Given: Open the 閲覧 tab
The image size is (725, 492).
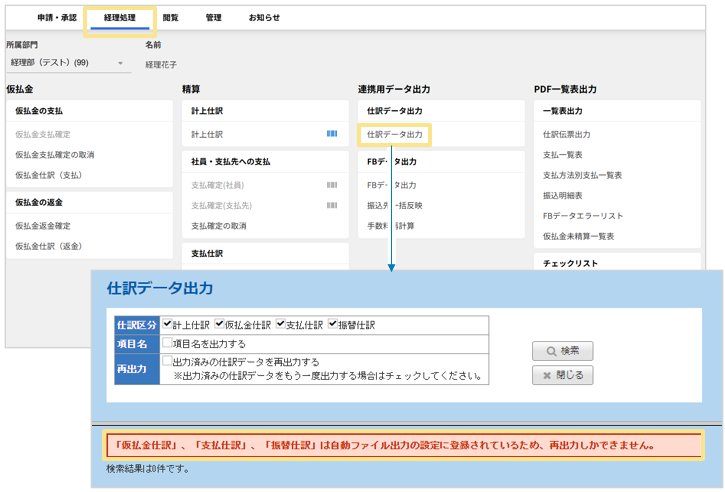Looking at the screenshot, I should point(171,17).
